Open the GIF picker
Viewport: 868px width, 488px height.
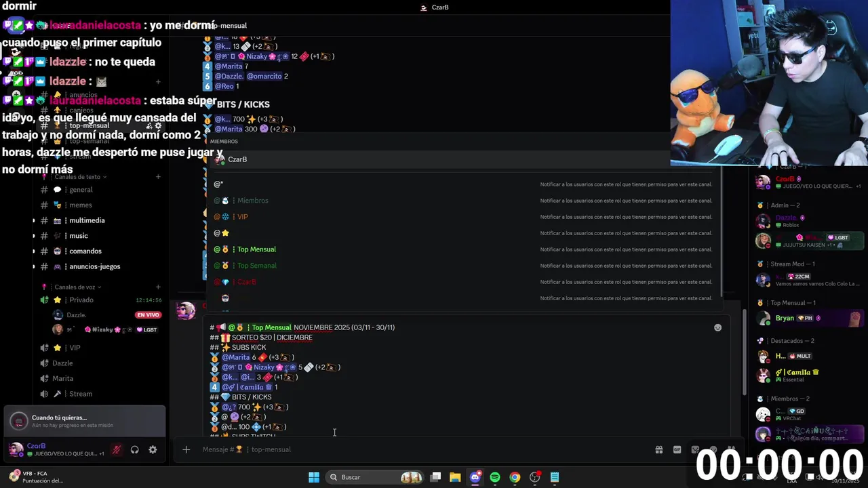pos(677,449)
